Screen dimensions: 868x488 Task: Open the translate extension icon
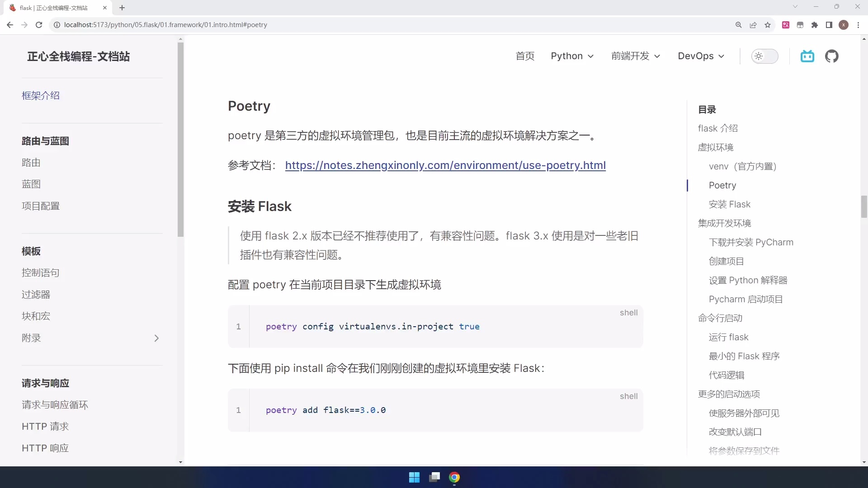coord(786,25)
